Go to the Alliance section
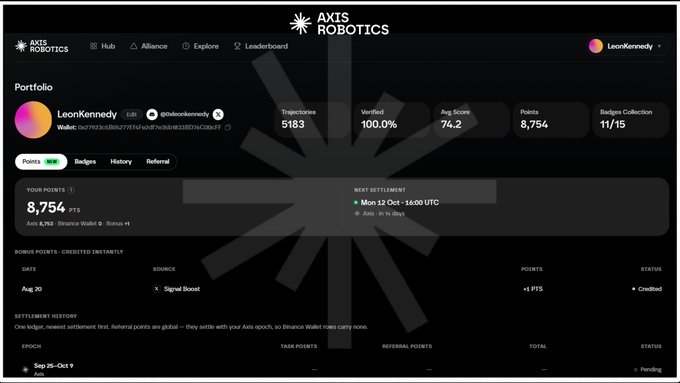Viewport: 680px width, 383px height. 149,46
